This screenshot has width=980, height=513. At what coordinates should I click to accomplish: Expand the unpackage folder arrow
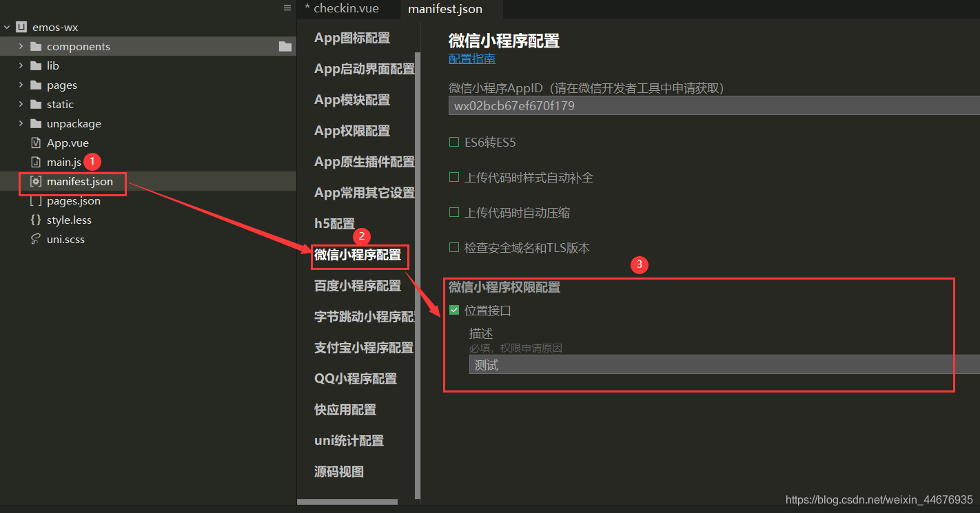coord(21,124)
